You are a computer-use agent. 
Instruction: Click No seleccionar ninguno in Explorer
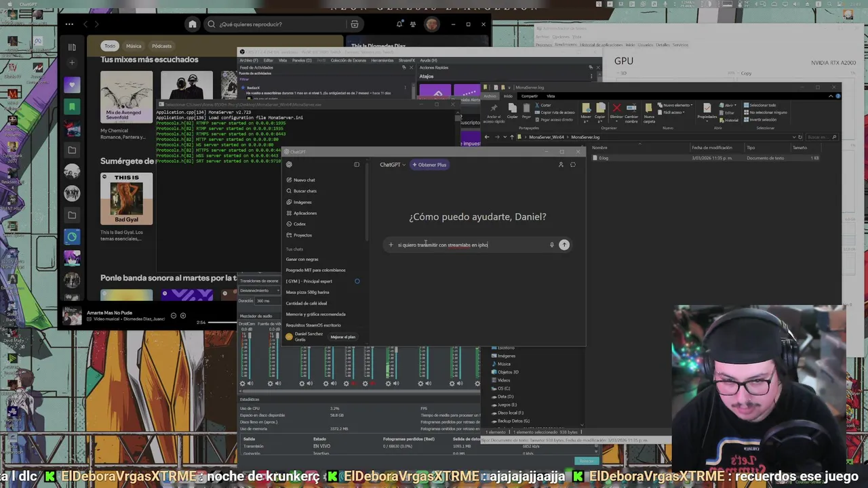766,113
